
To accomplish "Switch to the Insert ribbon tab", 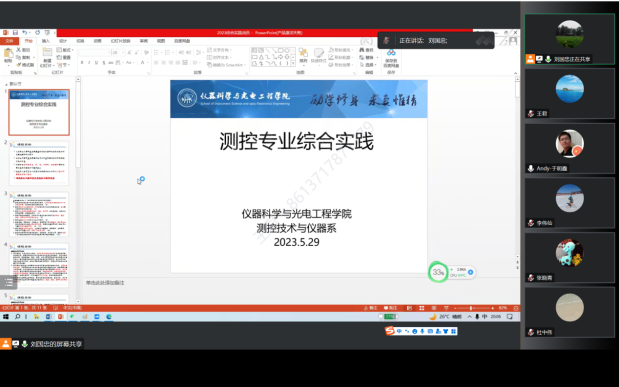I will coord(46,41).
